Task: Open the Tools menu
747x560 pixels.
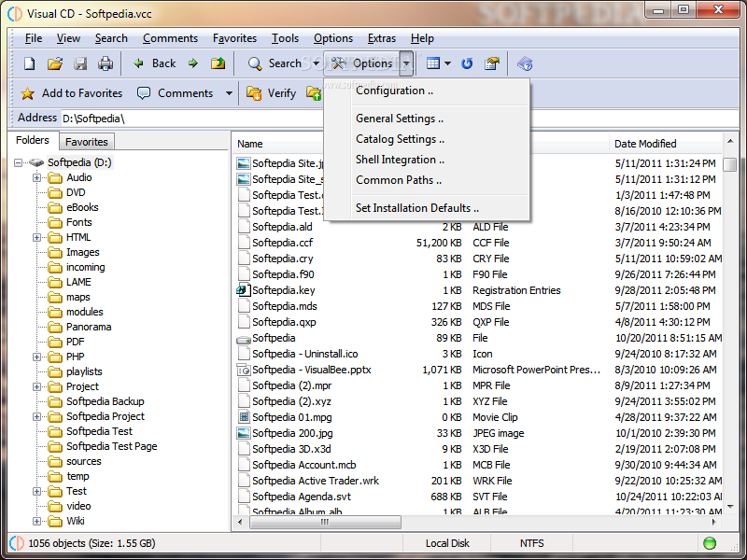Action: click(285, 38)
